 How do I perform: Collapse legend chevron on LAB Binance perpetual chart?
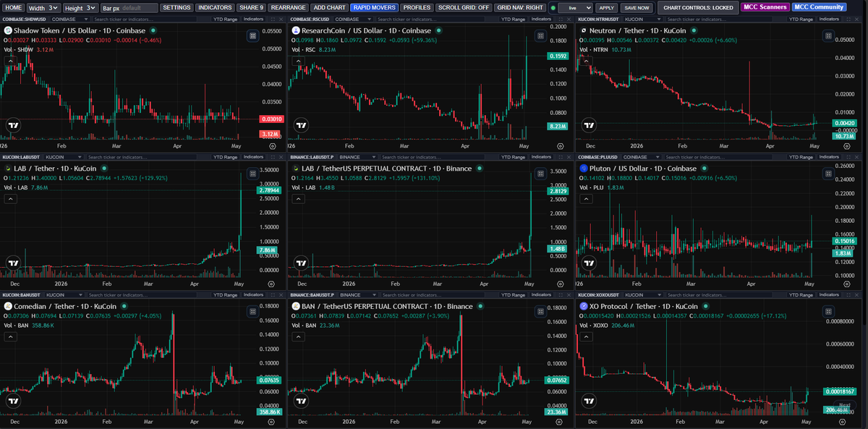click(297, 200)
